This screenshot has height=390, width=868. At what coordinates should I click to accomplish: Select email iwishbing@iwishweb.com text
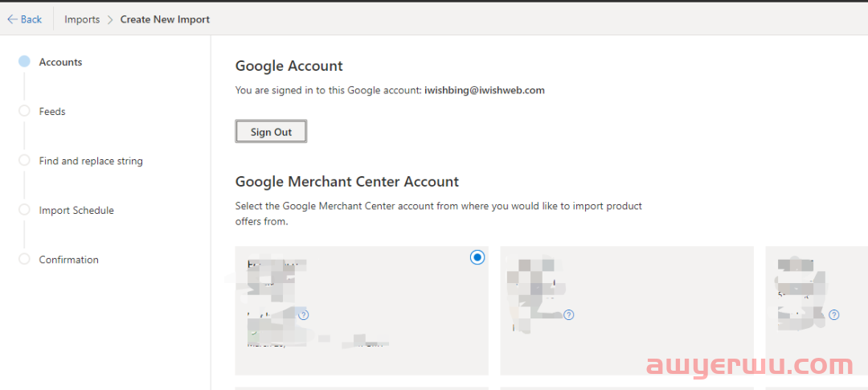pos(485,90)
